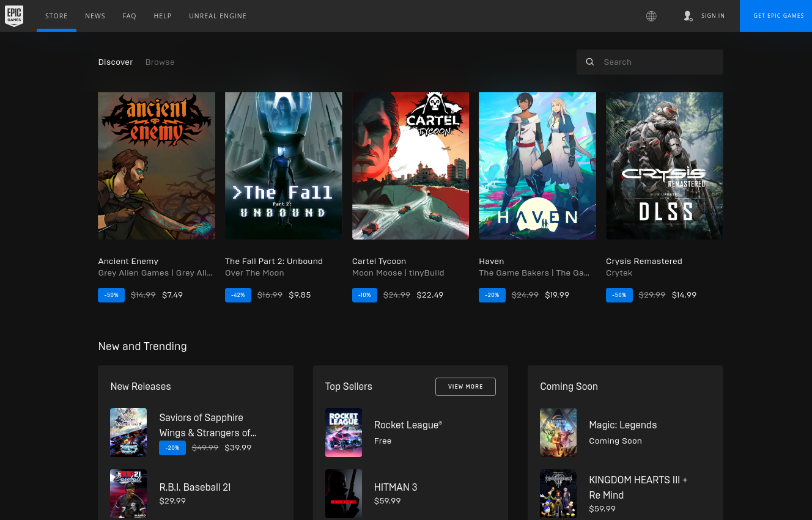Click the Get Epic Games button
812x520 pixels.
(x=776, y=16)
